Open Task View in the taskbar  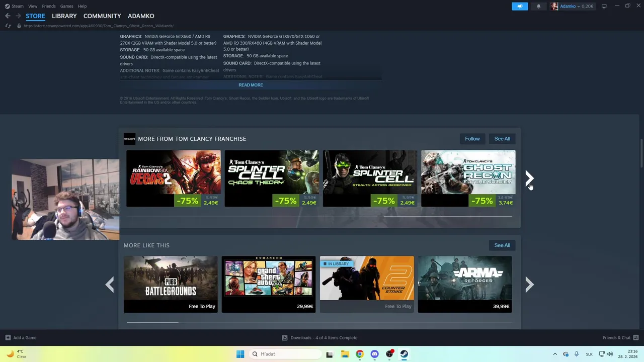tap(330, 354)
